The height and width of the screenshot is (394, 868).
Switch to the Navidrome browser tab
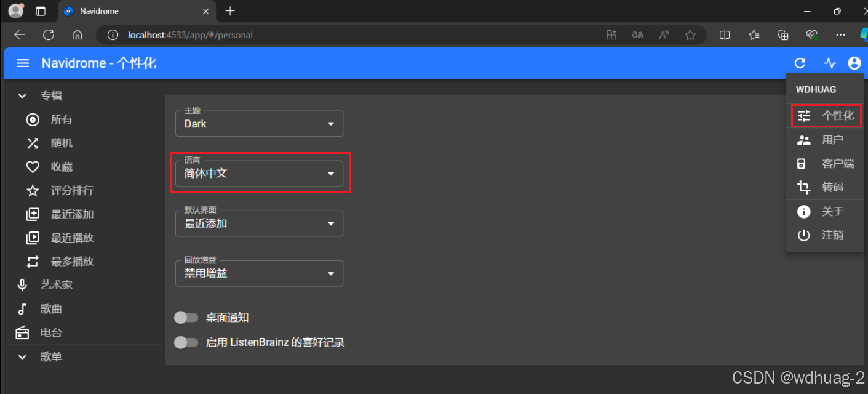[137, 11]
